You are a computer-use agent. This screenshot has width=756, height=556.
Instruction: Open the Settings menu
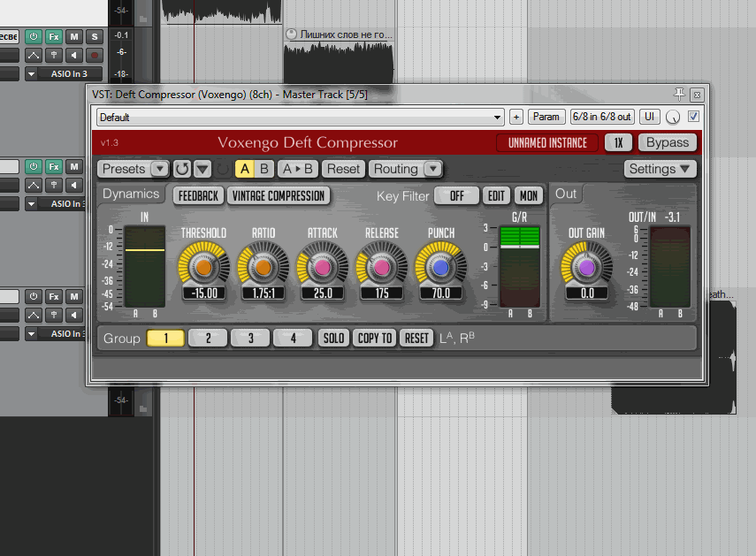tap(660, 169)
